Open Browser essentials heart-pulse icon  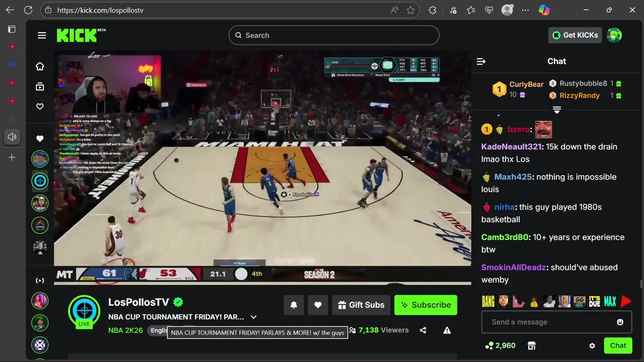pyautogui.click(x=489, y=10)
